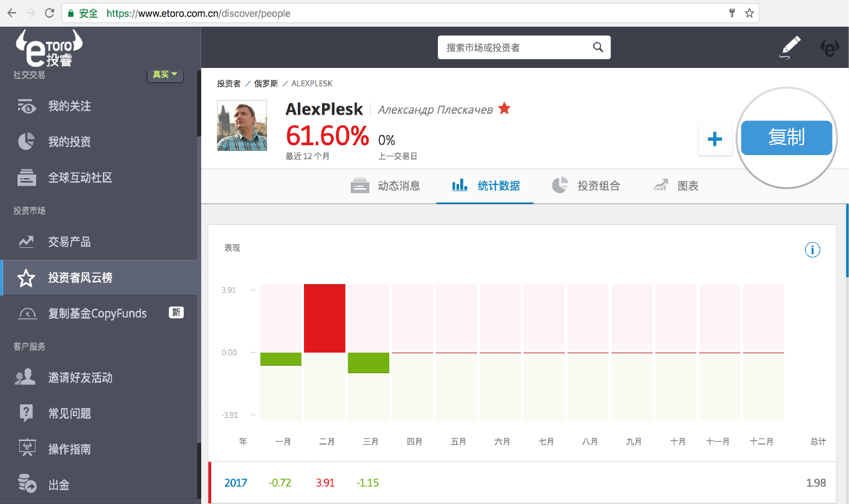Click the green 三月 bar in chart
849x504 pixels.
369,363
